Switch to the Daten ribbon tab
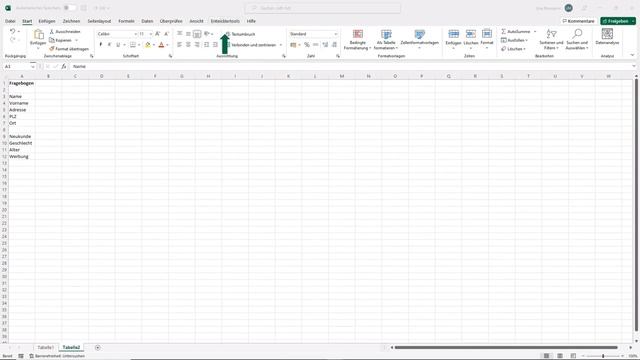Screen dimensions: 640x360 pyautogui.click(x=147, y=21)
